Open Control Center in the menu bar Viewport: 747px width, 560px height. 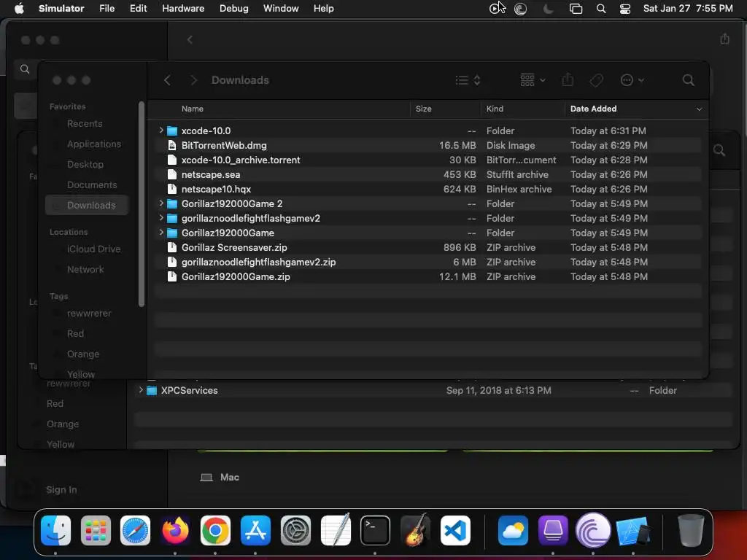point(625,9)
